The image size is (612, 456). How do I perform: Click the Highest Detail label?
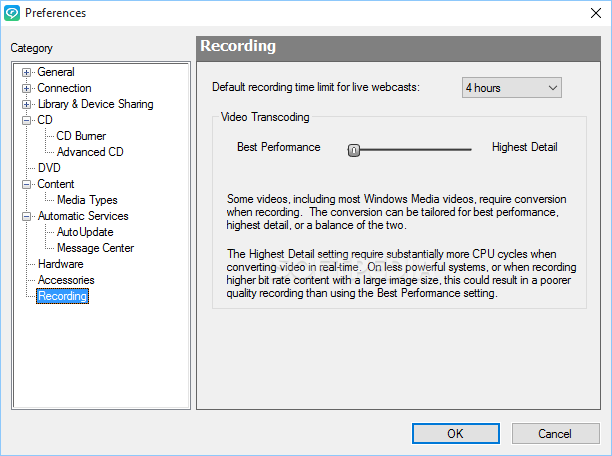tap(525, 147)
